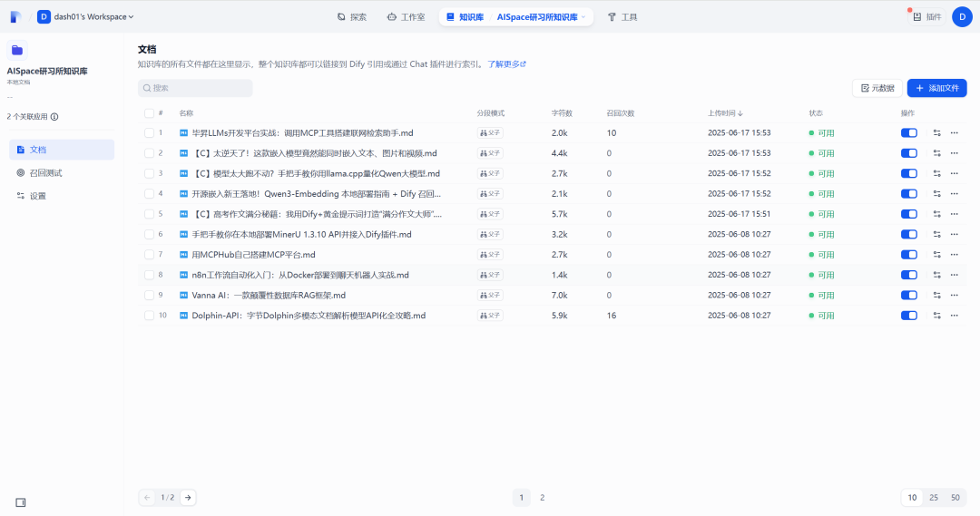980x516 pixels.
Task: Show 10 items per page
Action: (912, 498)
